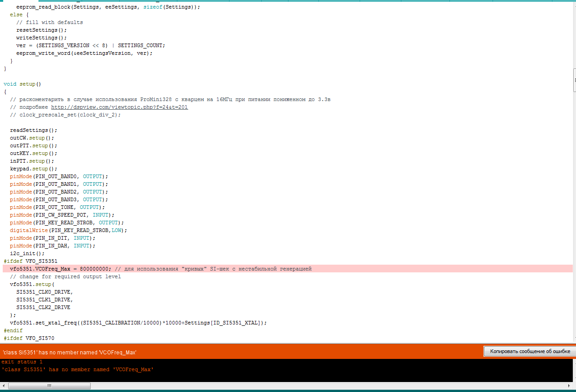Place cursor on the 'void setup()' line
Viewport: 576px width, 392px height.
[22, 84]
